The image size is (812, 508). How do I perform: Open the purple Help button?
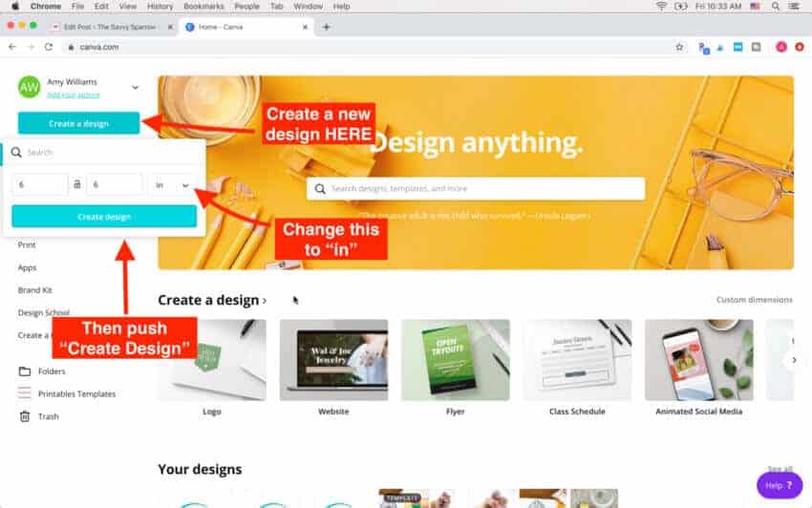click(780, 485)
